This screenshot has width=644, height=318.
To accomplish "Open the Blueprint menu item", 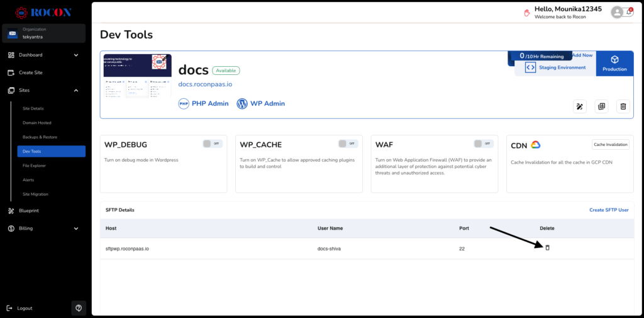I will point(29,210).
